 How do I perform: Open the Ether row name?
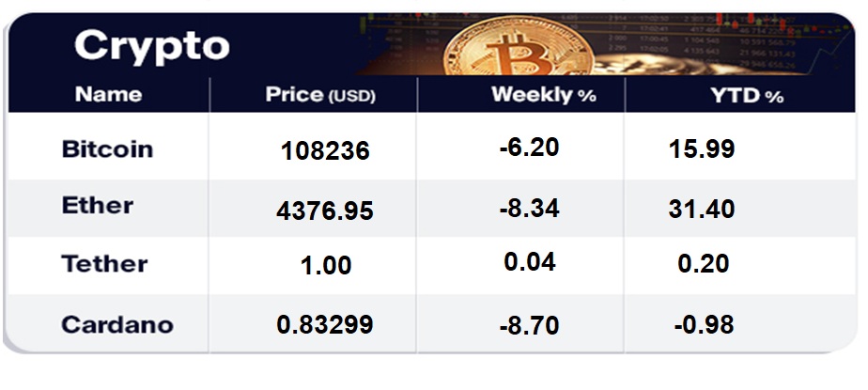point(98,206)
